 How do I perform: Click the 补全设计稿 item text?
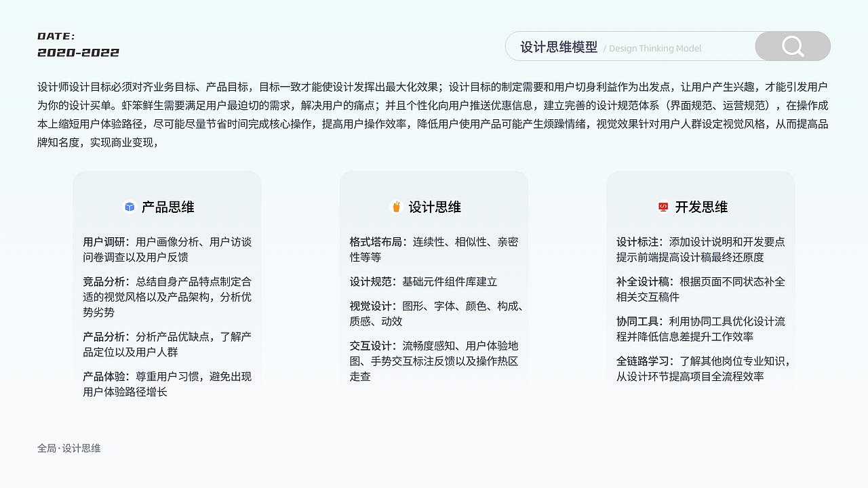701,289
